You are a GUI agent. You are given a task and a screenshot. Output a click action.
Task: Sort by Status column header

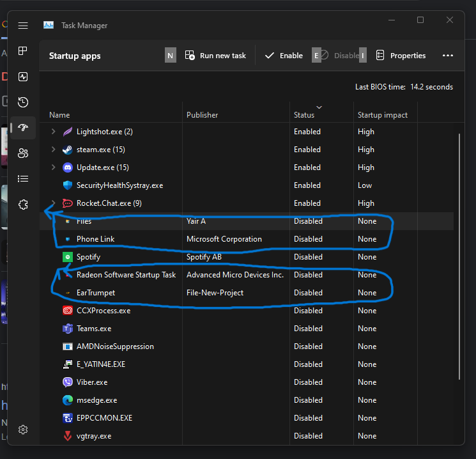pyautogui.click(x=304, y=115)
